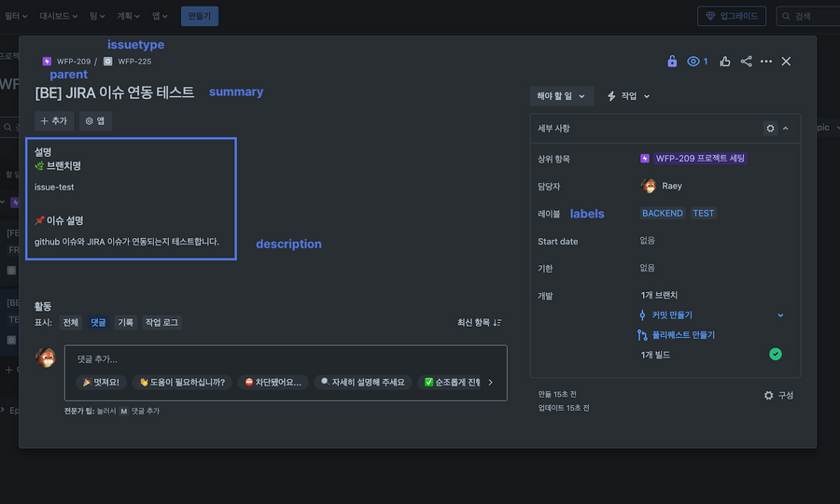Toggle the 최신 항목 sort order
This screenshot has width=840, height=504.
click(x=479, y=322)
